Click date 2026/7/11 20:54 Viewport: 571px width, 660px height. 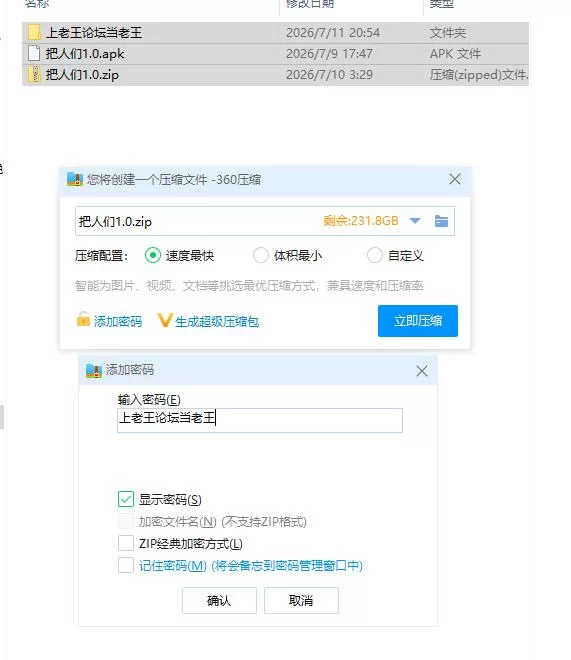click(x=333, y=33)
